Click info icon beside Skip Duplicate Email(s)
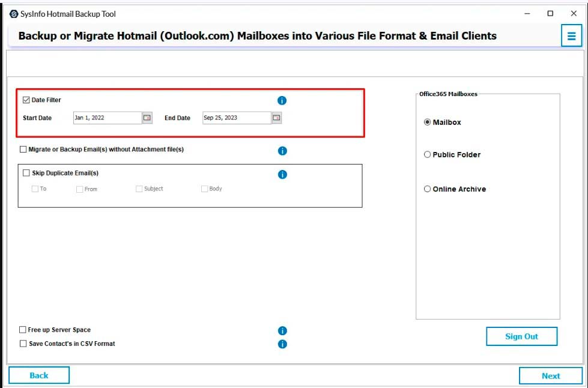 (282, 174)
